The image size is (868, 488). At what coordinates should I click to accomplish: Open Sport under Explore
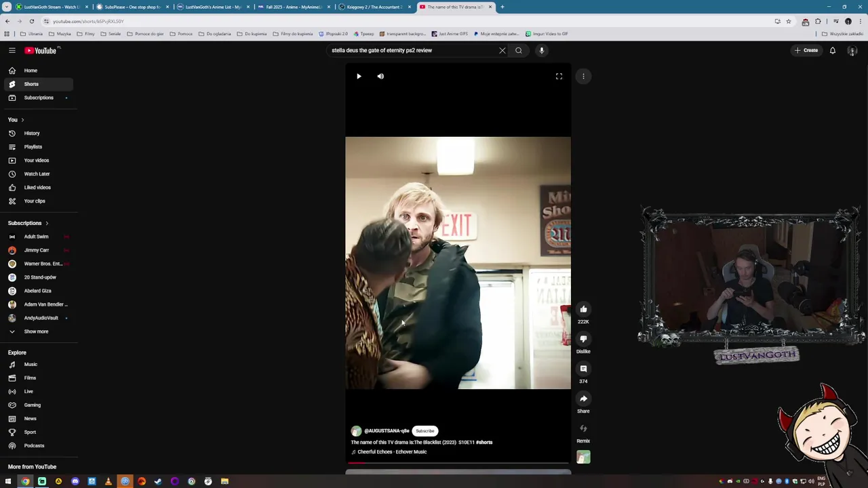[x=38, y=432]
